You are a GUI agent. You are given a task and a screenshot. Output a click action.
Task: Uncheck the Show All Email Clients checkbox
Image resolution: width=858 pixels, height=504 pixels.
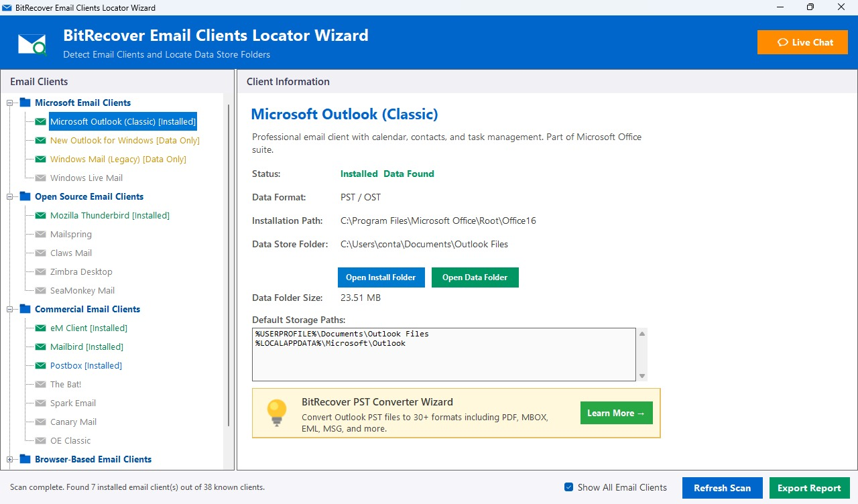pos(569,488)
